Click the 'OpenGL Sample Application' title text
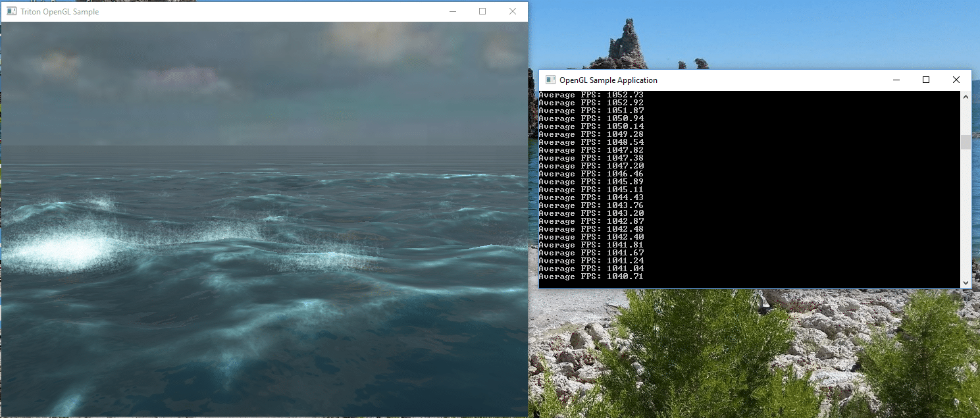The height and width of the screenshot is (418, 980). coord(608,80)
